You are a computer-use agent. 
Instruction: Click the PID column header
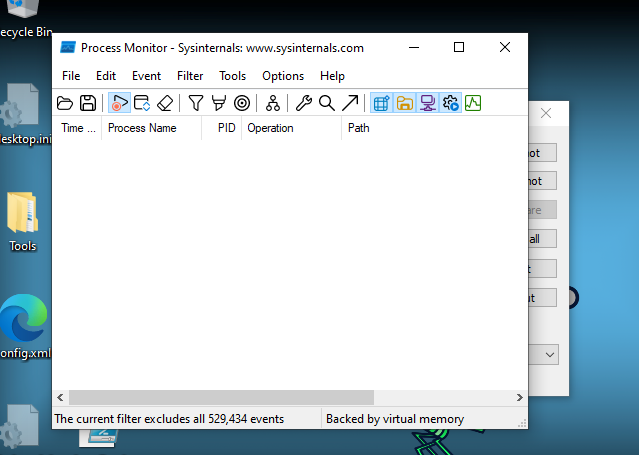pyautogui.click(x=222, y=128)
